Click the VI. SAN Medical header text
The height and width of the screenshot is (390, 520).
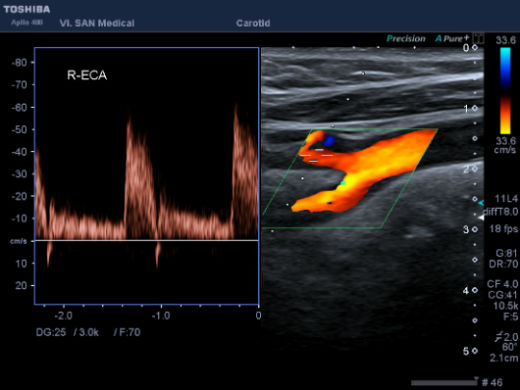pos(97,23)
